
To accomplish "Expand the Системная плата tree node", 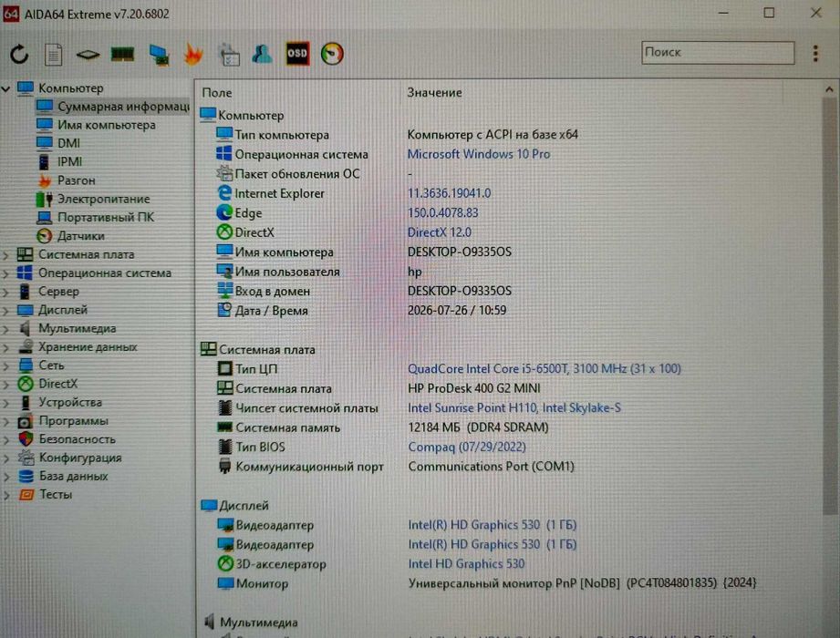I will (5, 255).
